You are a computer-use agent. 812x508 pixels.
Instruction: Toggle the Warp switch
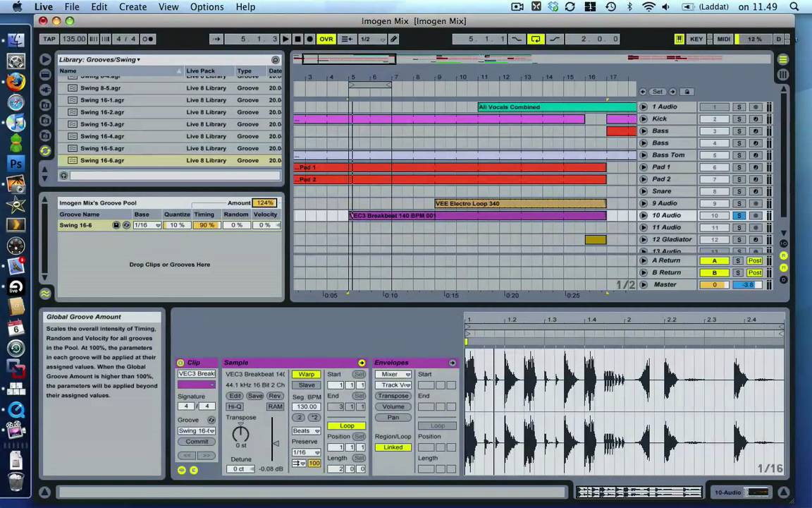306,374
